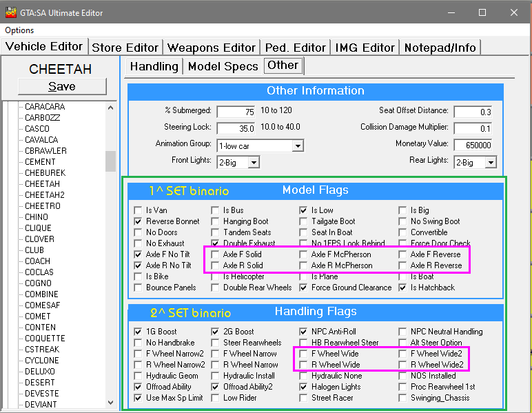
Task: Uncheck the Use Max Sp Limit checkbox
Action: 138,398
